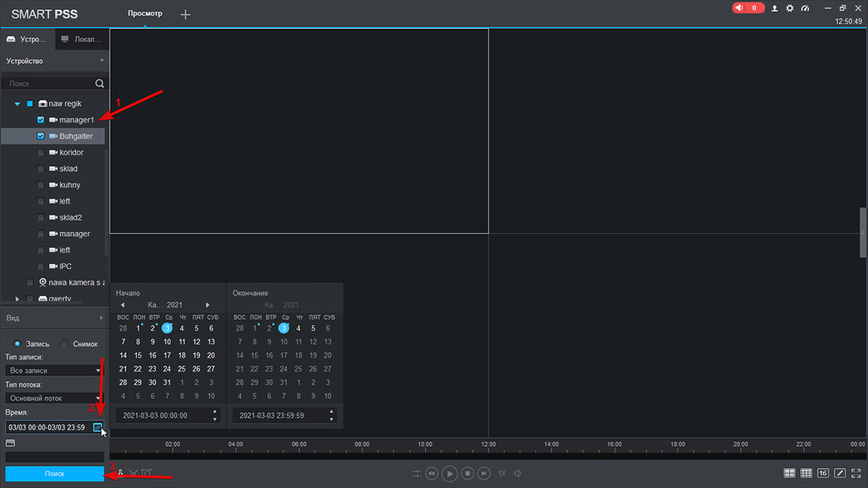Click the card icon below the time field

point(11,442)
